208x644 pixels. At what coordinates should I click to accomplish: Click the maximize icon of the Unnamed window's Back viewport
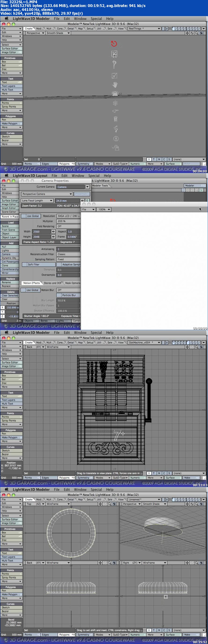[114, 563]
